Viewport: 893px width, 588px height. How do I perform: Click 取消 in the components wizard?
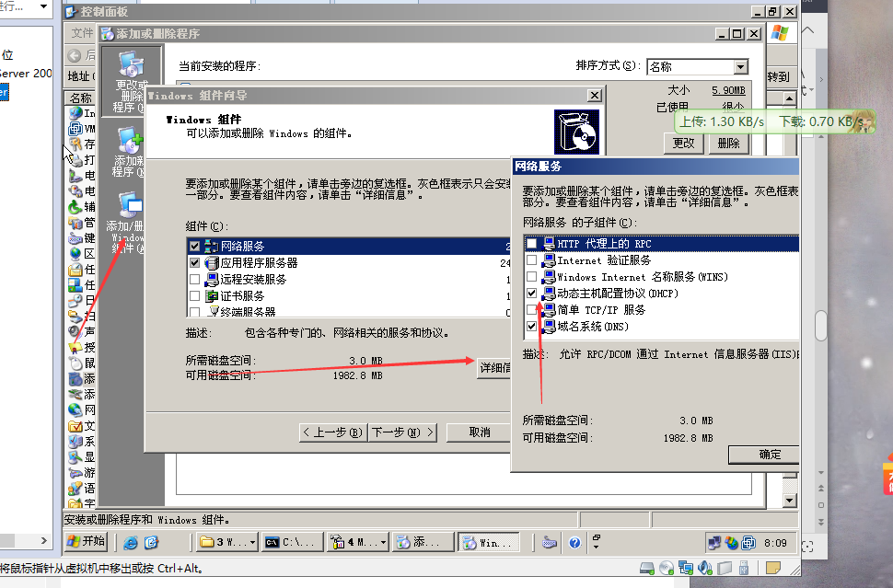(x=479, y=432)
